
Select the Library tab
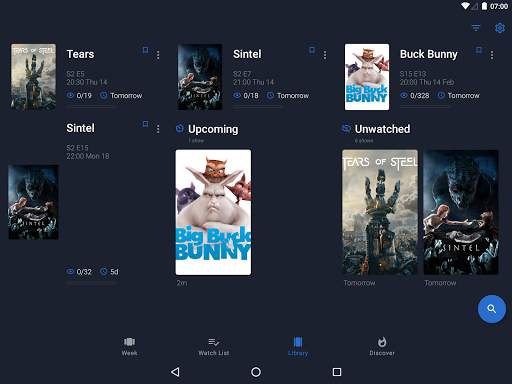298,346
